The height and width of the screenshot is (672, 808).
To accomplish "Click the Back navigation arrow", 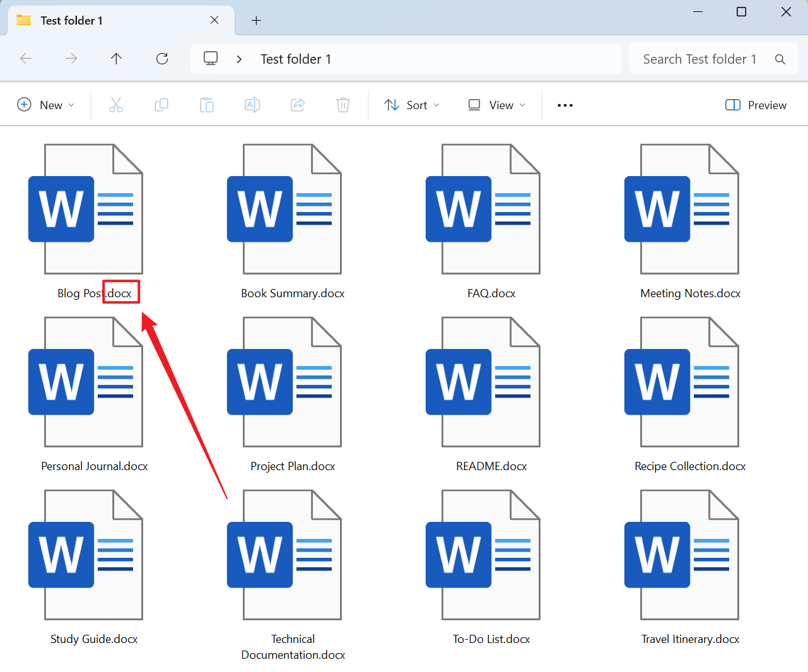I will click(x=26, y=58).
